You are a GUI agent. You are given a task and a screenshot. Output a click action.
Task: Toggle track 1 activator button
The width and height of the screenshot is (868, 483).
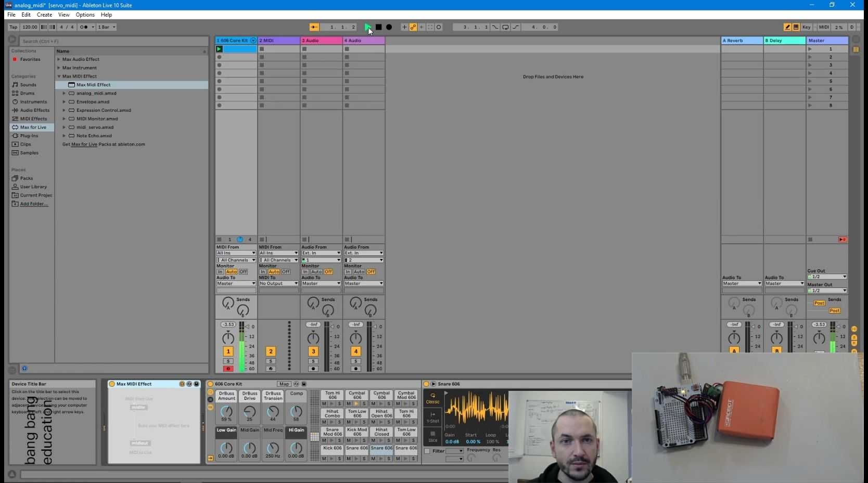228,351
